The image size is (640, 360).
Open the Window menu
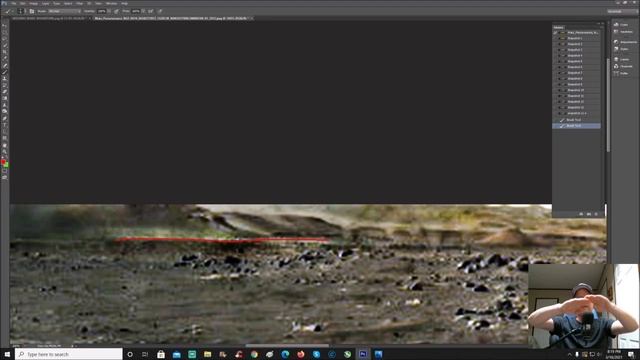point(111,3)
